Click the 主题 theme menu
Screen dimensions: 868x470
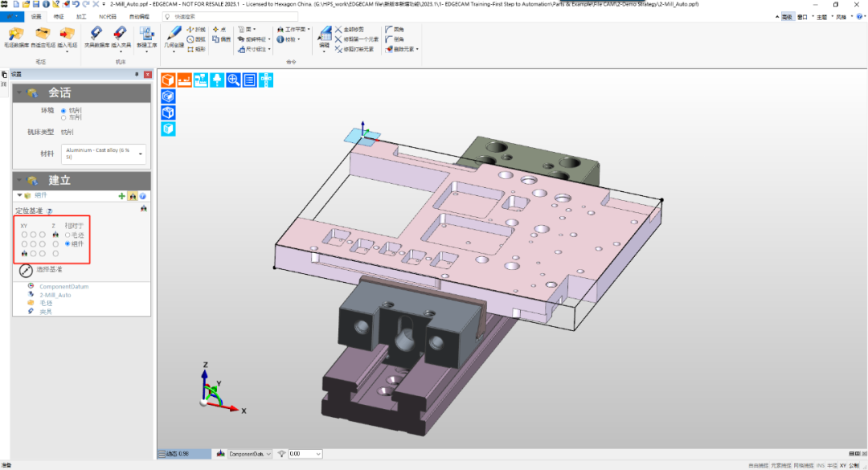click(x=823, y=17)
